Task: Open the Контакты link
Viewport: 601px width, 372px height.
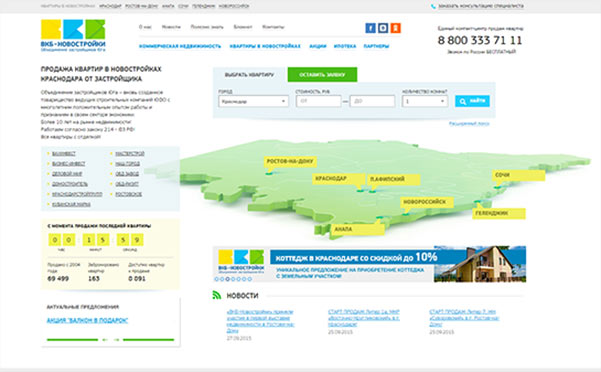Action: coord(273,27)
